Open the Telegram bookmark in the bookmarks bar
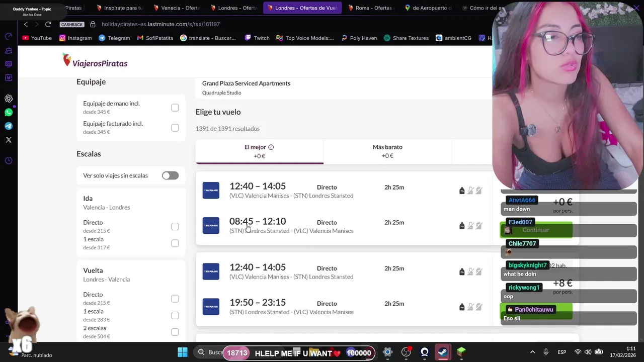Screen dimensions: 644x362 tap(114, 38)
